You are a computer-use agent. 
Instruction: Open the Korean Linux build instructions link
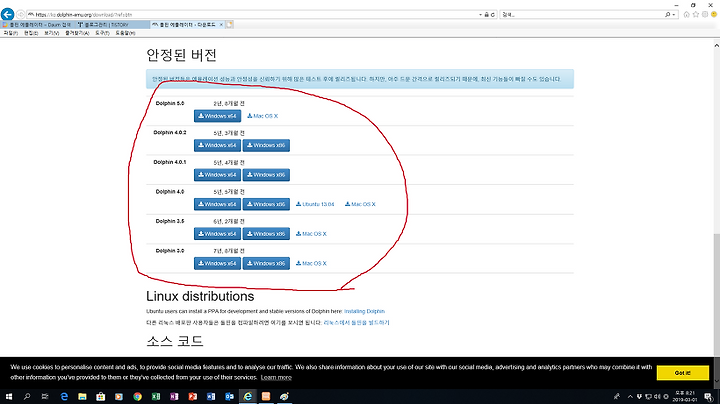(356, 323)
